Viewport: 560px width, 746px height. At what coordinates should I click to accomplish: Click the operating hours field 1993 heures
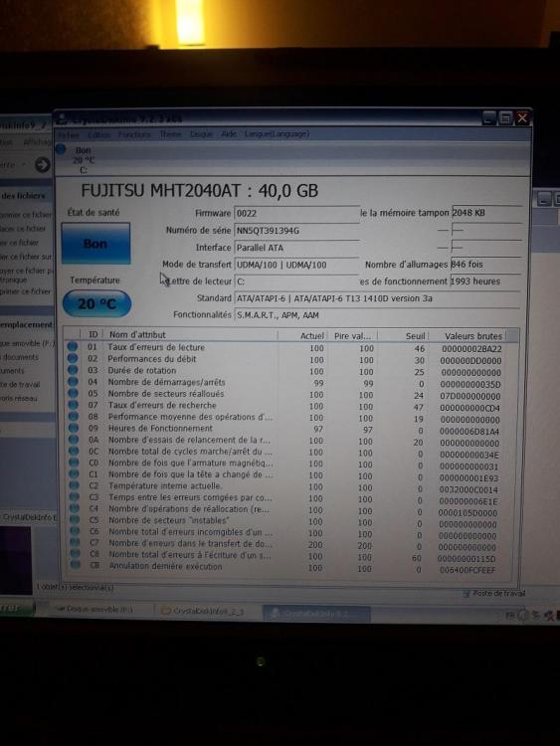tap(485, 281)
